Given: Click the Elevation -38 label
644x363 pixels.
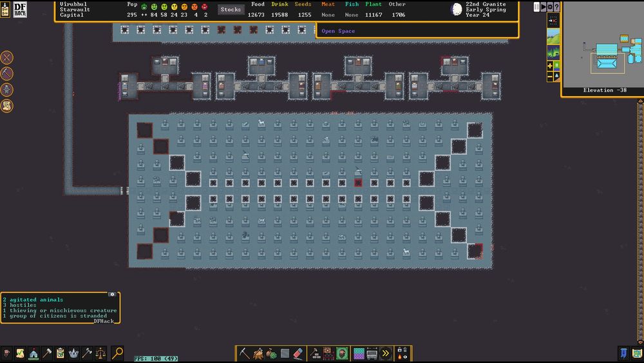Looking at the screenshot, I should point(605,90).
